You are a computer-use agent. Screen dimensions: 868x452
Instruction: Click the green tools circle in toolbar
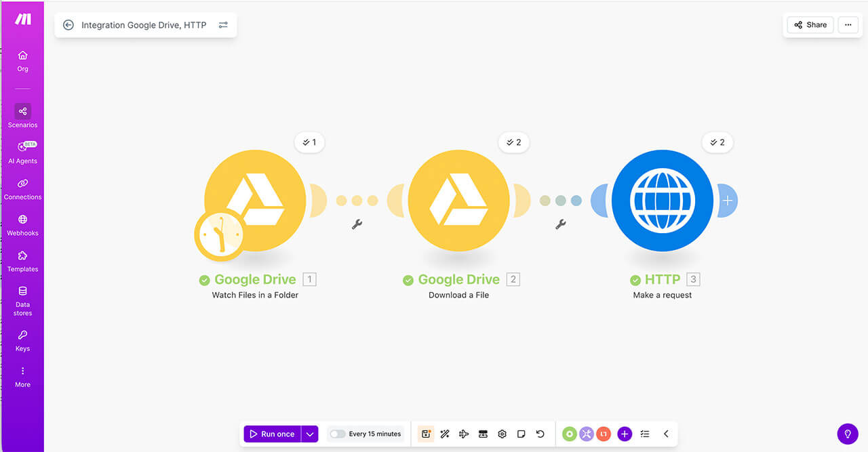[x=570, y=434]
